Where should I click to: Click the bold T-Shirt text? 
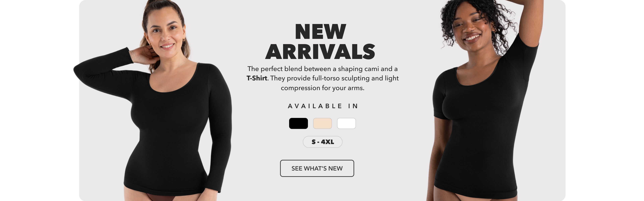tap(257, 78)
